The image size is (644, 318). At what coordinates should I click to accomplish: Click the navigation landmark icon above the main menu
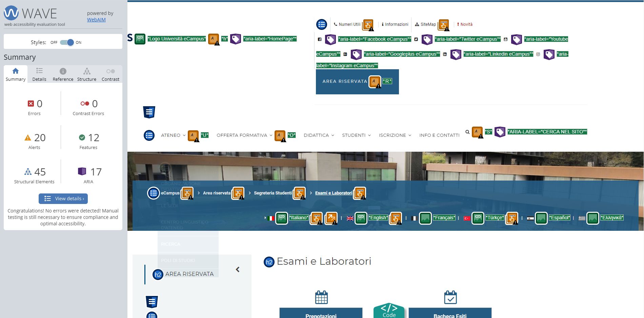click(149, 112)
